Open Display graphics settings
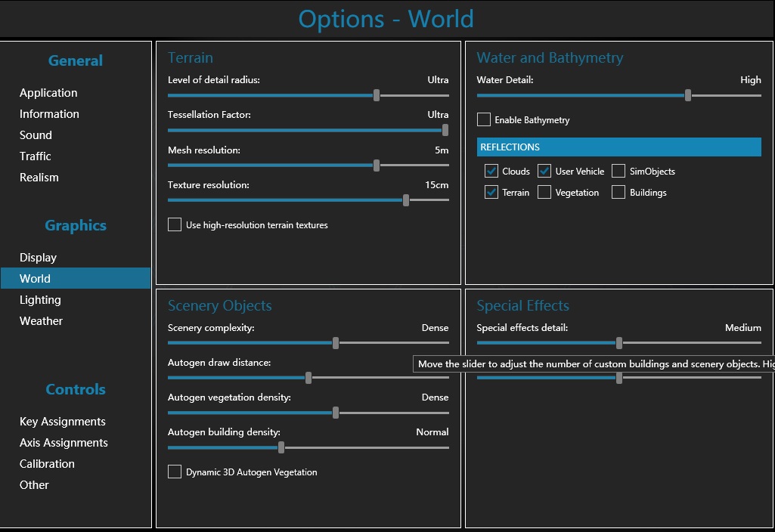Screen dimensions: 775x532 point(38,258)
